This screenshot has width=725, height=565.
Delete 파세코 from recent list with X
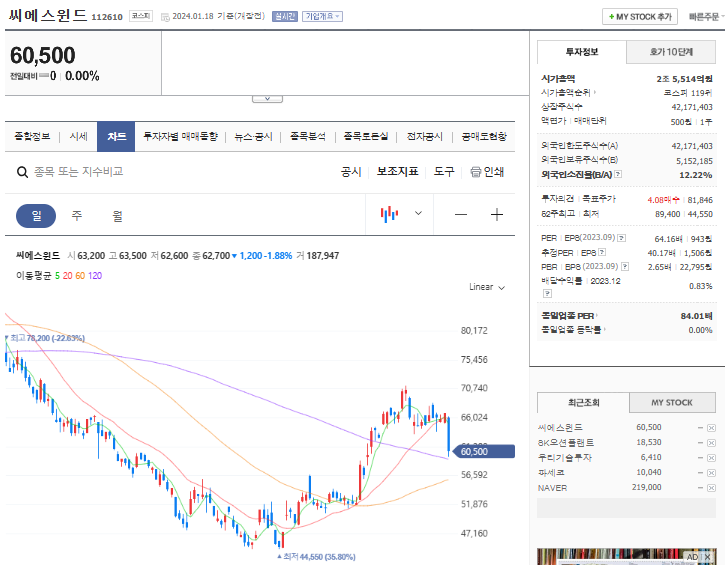(x=712, y=473)
